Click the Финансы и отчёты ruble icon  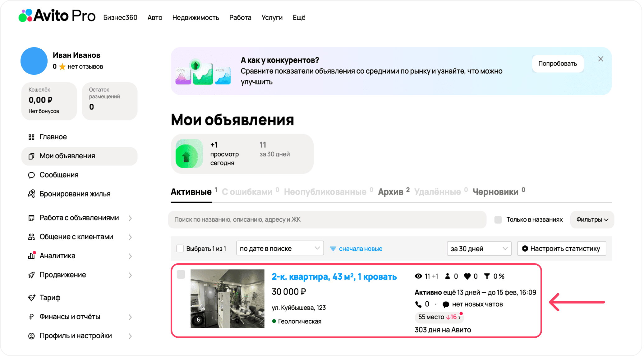[31, 317]
